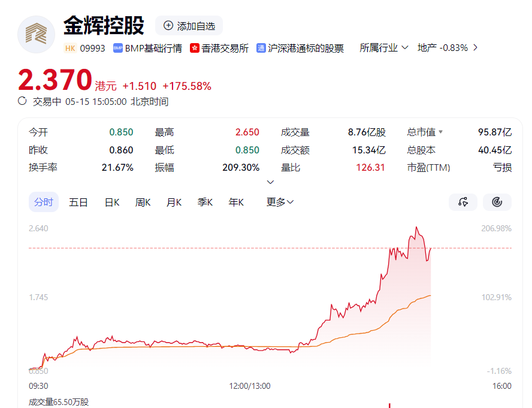Click the +175.58% change value
This screenshot has width=532, height=408.
click(187, 86)
